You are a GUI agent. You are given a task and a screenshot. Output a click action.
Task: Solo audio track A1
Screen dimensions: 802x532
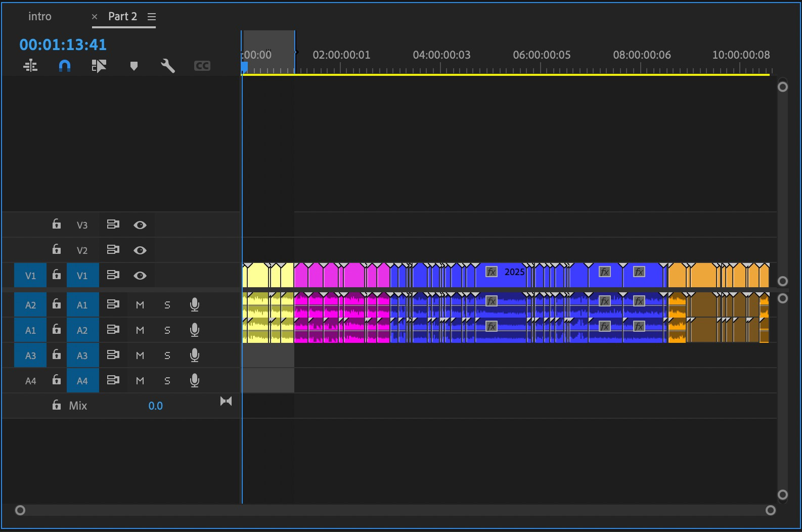coord(167,305)
